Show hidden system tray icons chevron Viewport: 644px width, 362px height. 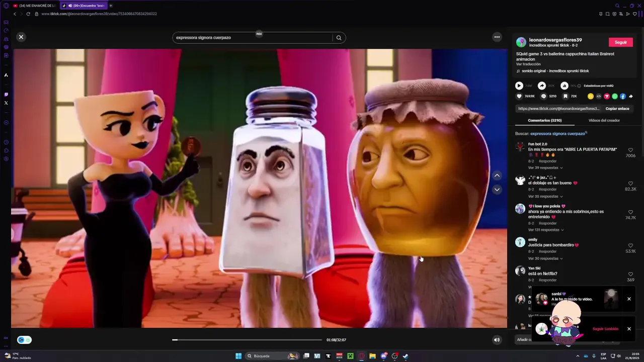pos(578,356)
